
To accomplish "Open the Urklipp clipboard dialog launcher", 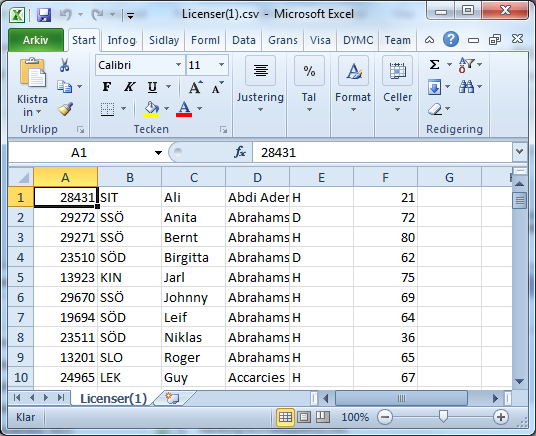I will pyautogui.click(x=81, y=130).
